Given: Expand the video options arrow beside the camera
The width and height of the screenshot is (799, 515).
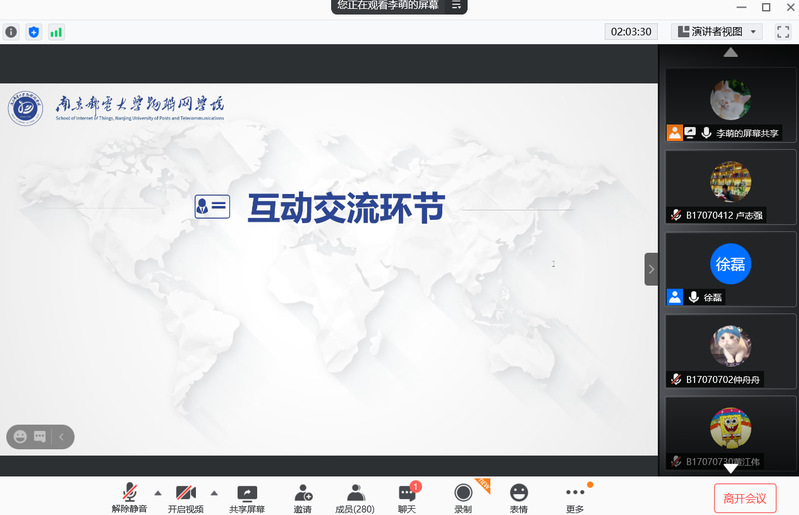Looking at the screenshot, I should [x=214, y=492].
